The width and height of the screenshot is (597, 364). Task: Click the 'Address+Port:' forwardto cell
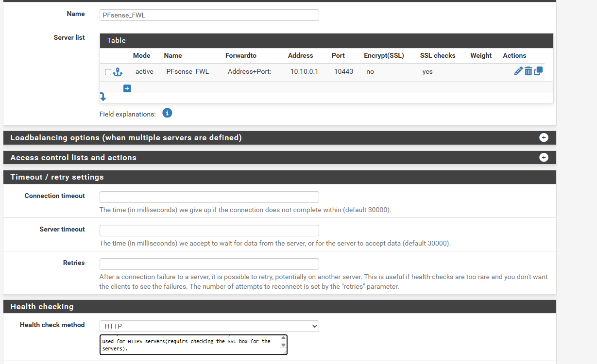pyautogui.click(x=249, y=71)
